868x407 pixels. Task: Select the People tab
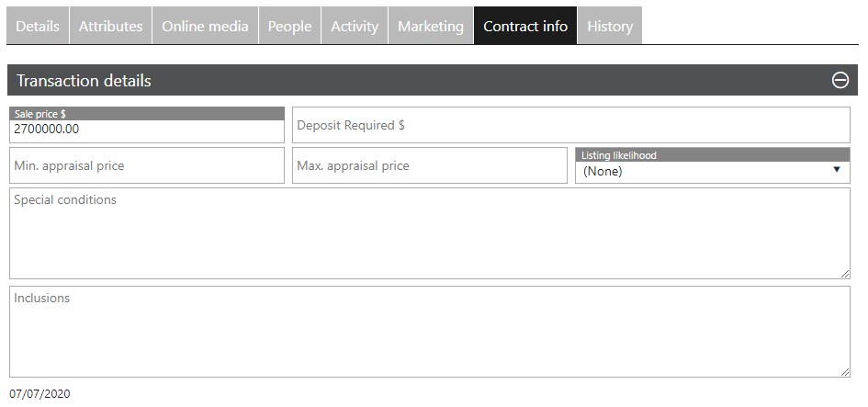click(x=289, y=26)
